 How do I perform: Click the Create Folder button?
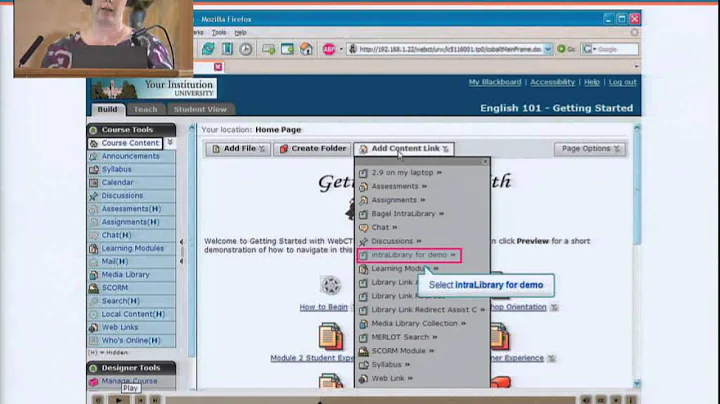coord(312,149)
